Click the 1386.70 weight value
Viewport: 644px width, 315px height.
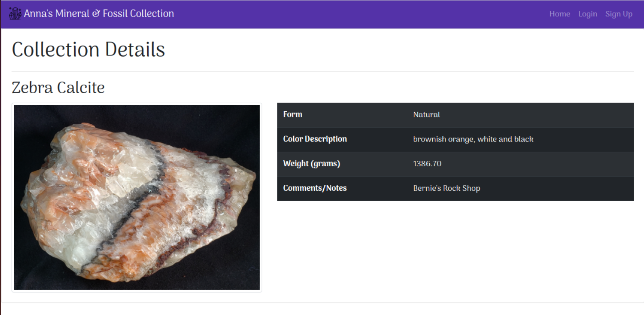click(x=427, y=164)
